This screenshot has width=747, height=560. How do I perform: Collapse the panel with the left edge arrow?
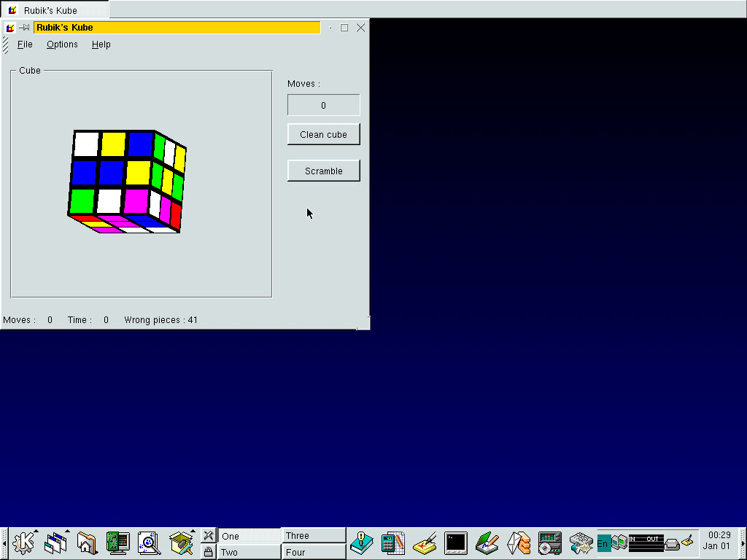click(4, 543)
